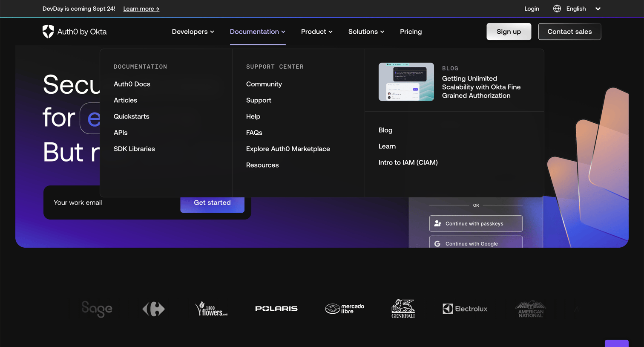Expand the Developers menu
The image size is (644, 347).
click(x=193, y=32)
